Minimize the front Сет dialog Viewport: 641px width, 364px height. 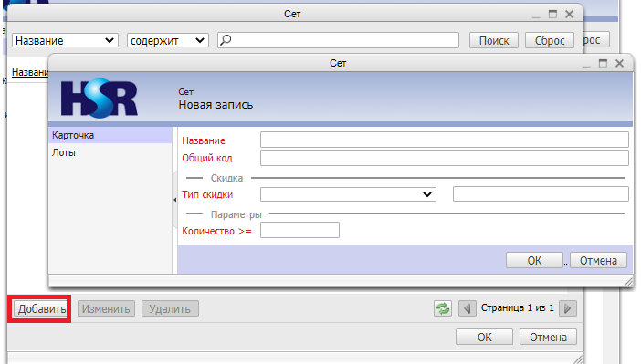point(586,66)
